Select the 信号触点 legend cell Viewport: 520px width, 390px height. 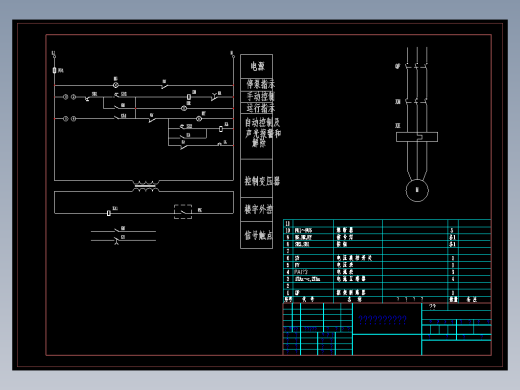(257, 235)
